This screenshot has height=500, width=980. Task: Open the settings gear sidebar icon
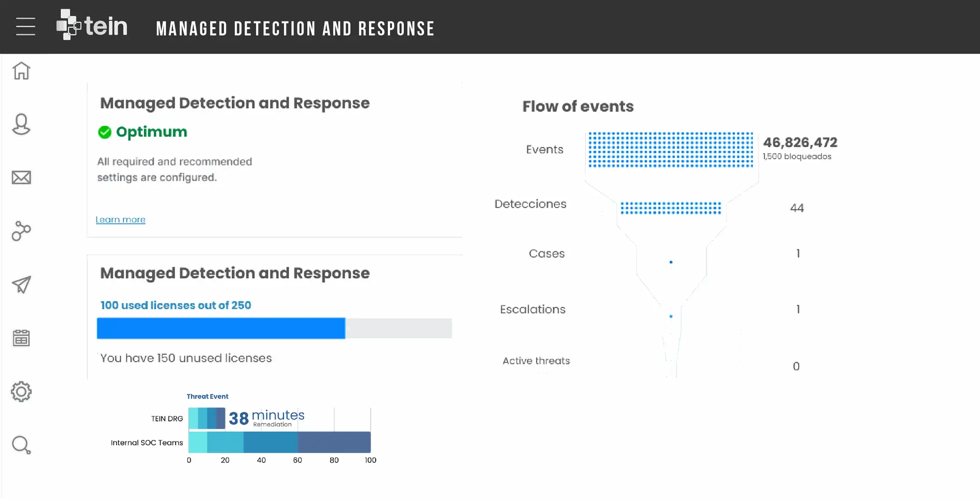(x=21, y=392)
